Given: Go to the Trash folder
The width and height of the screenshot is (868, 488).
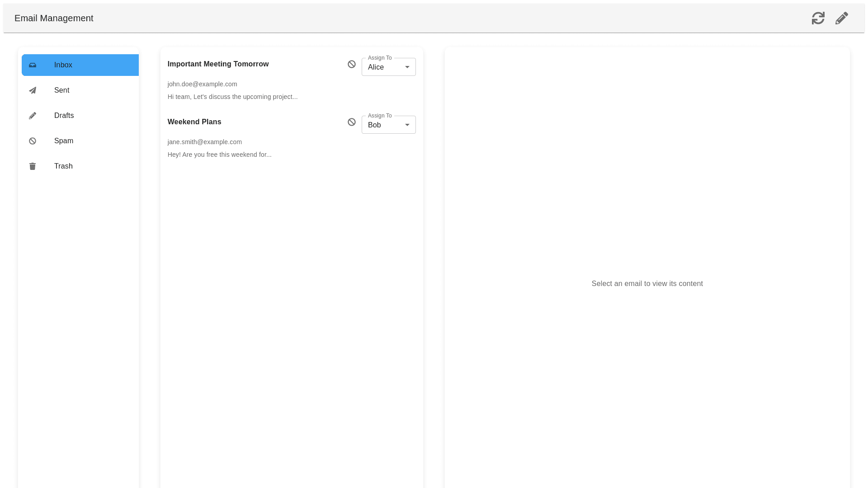Looking at the screenshot, I should 63,166.
